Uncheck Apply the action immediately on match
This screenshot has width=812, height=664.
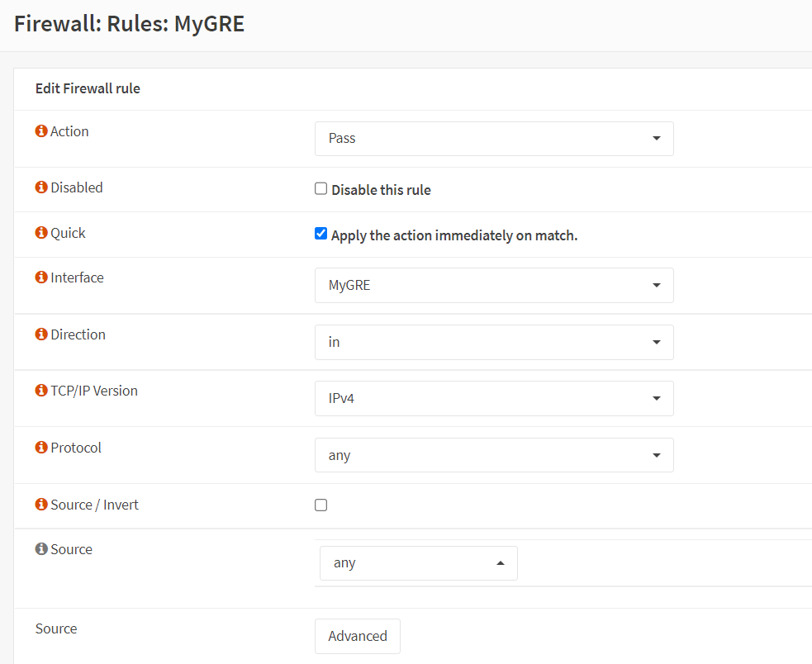point(321,234)
